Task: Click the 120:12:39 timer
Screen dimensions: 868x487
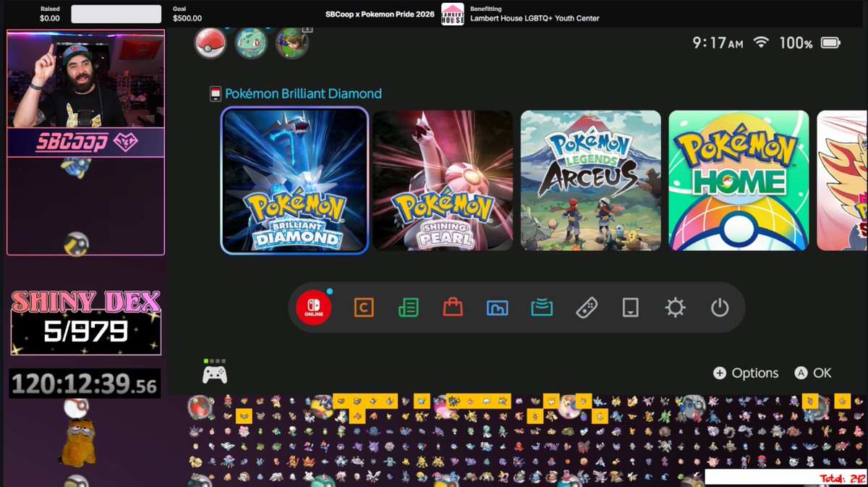Action: tap(85, 383)
